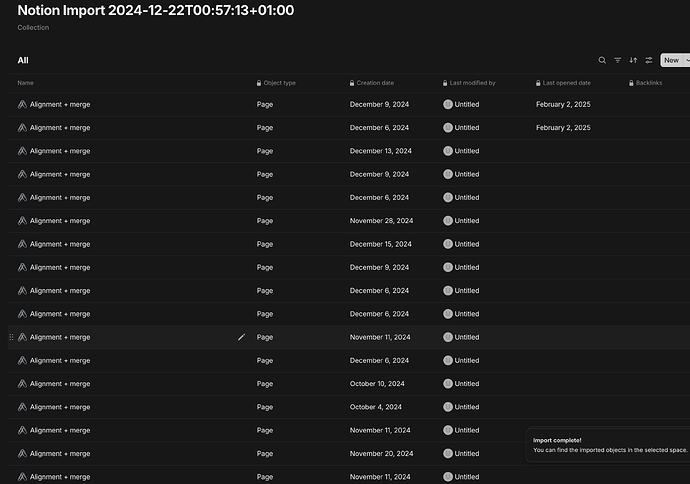This screenshot has height=484, width=690.
Task: Click the avatar icon in December 15, 2024 row
Action: click(448, 244)
